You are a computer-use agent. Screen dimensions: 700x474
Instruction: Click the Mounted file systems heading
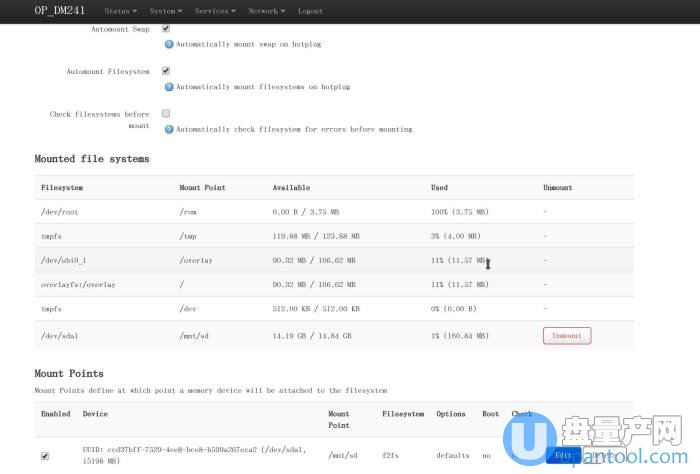(92, 159)
